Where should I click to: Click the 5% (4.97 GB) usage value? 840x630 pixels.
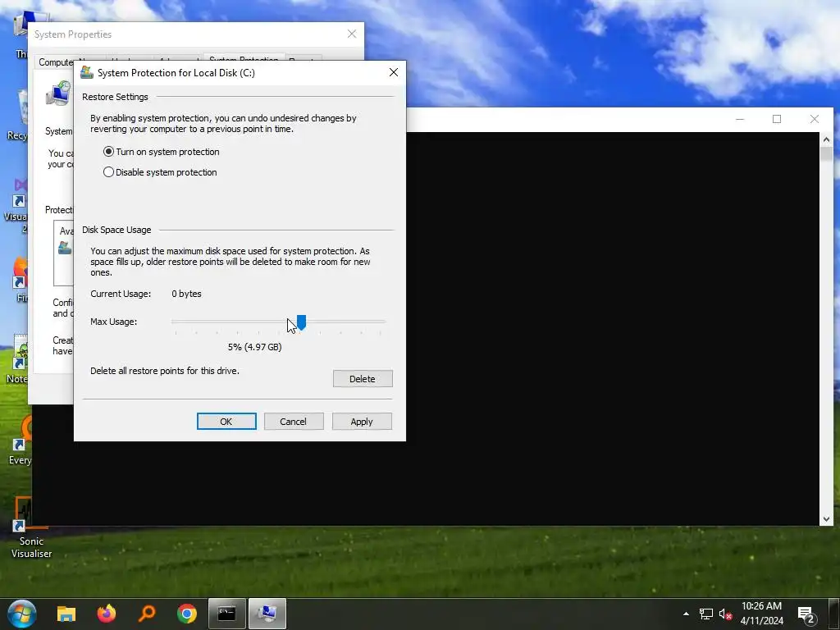coord(254,347)
